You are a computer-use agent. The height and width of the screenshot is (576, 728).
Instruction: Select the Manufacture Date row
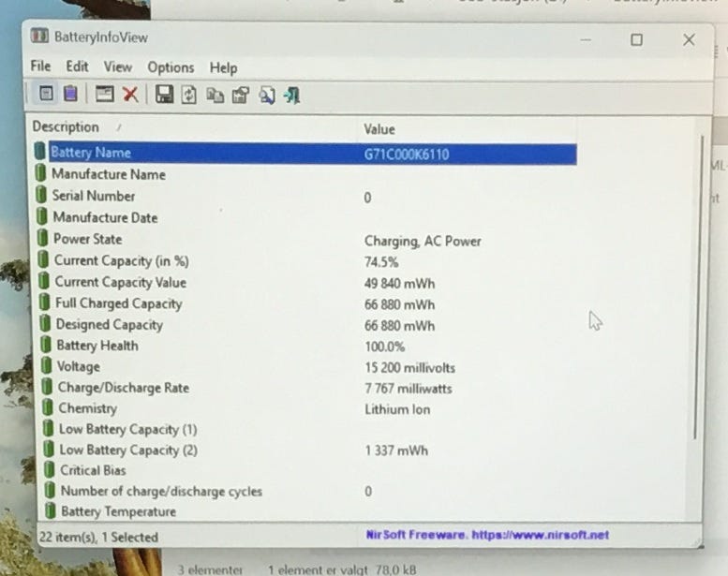307,217
